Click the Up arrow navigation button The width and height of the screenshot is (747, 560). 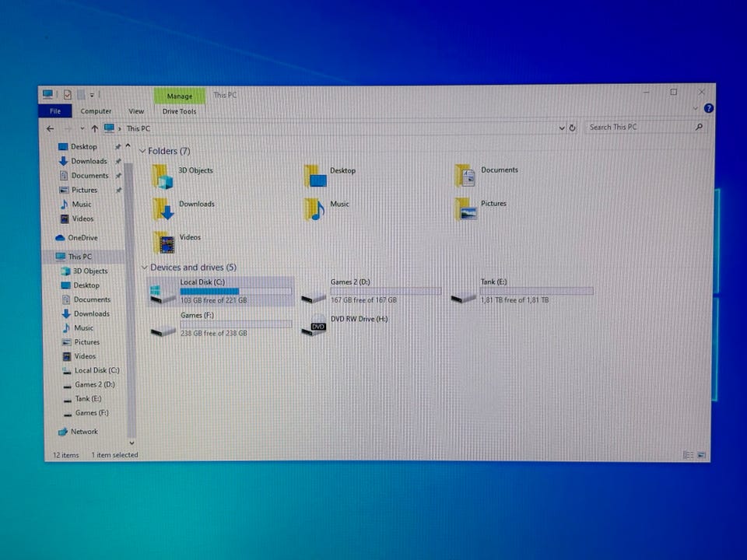(x=95, y=128)
